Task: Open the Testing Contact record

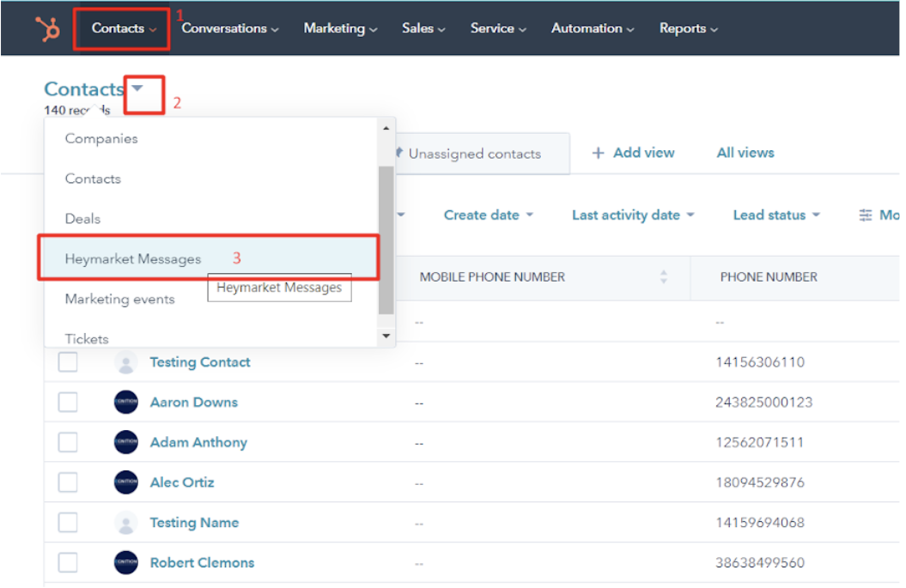Action: pos(200,362)
